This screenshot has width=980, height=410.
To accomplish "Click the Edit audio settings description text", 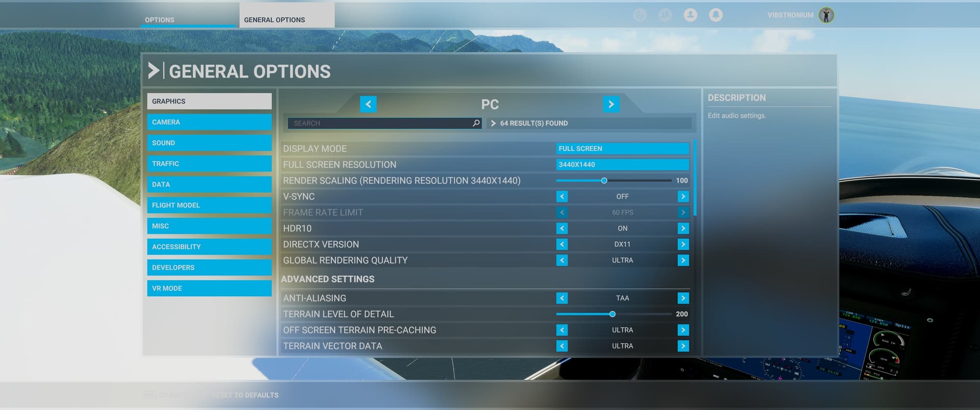I will point(737,116).
